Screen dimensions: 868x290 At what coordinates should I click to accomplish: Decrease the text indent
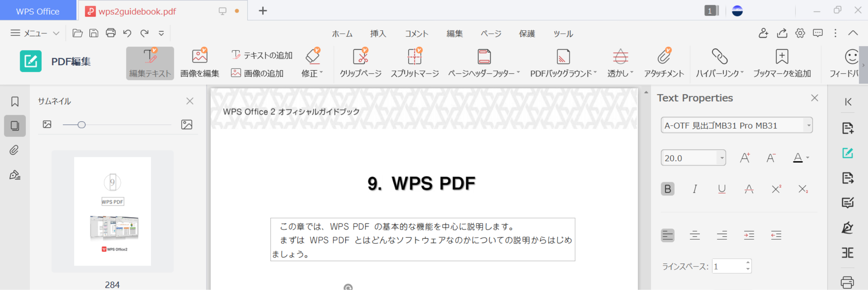[776, 235]
